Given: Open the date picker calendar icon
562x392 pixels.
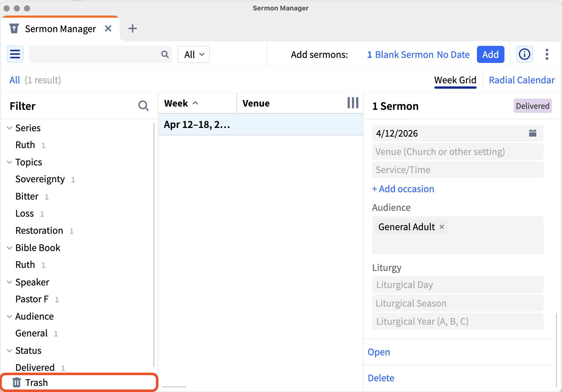Looking at the screenshot, I should (x=533, y=133).
